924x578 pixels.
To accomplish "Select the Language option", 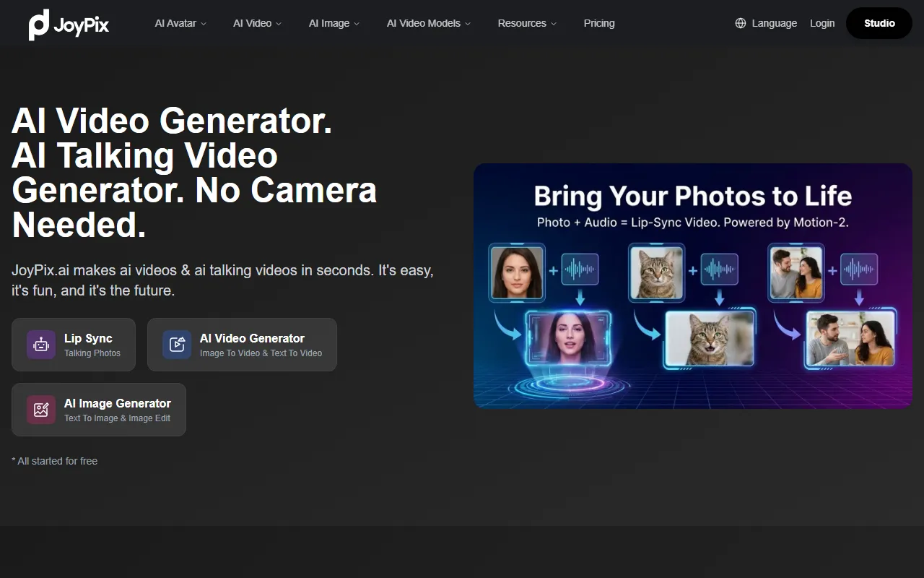I will 774,23.
